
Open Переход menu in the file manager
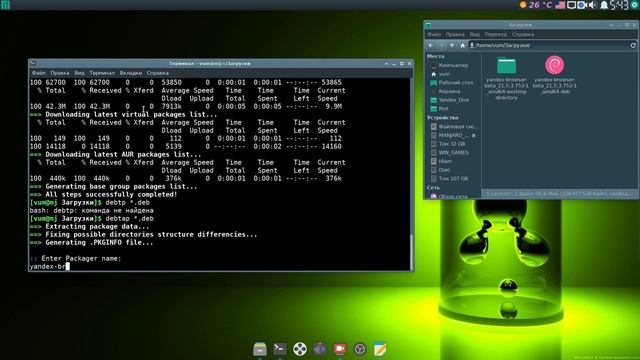[x=496, y=35]
